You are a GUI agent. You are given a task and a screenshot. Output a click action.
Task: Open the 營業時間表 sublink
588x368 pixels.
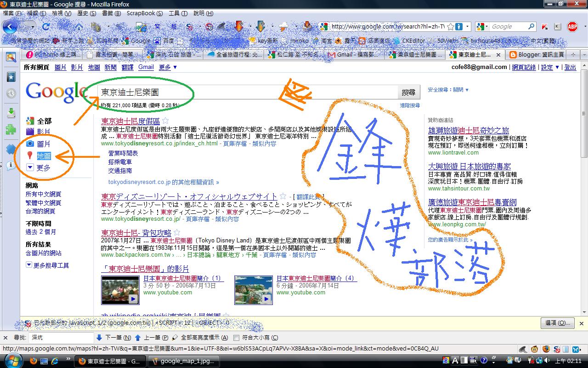(x=123, y=153)
